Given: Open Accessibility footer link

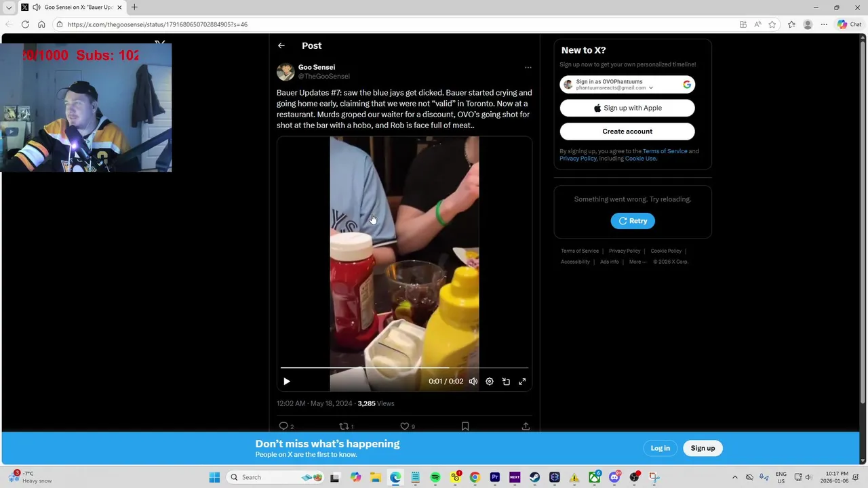Looking at the screenshot, I should click(575, 262).
